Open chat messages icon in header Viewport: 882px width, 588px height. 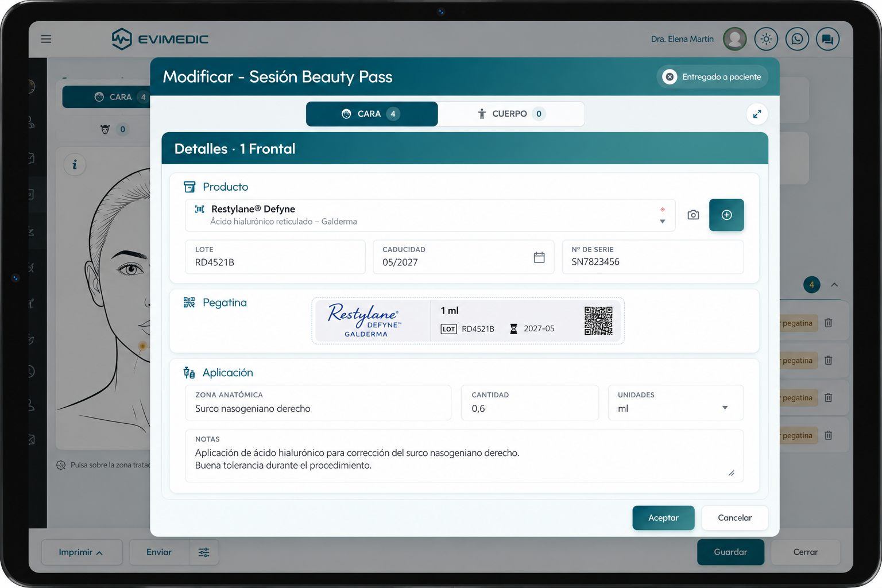[x=827, y=39]
